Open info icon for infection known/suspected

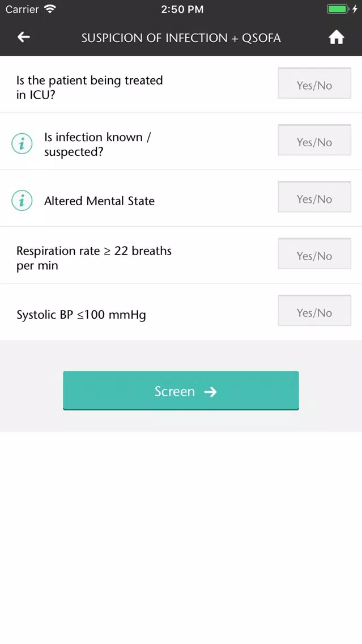[x=22, y=144]
